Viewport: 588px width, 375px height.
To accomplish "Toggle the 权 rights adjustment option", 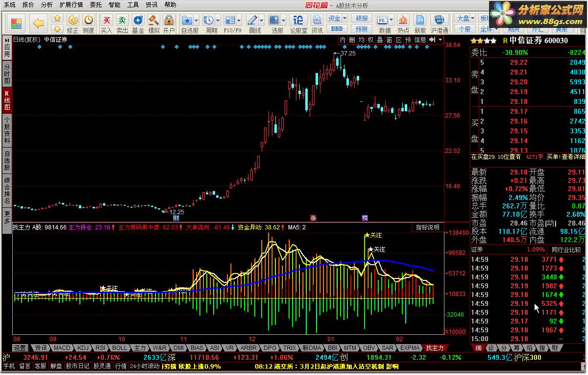I will tap(371, 40).
